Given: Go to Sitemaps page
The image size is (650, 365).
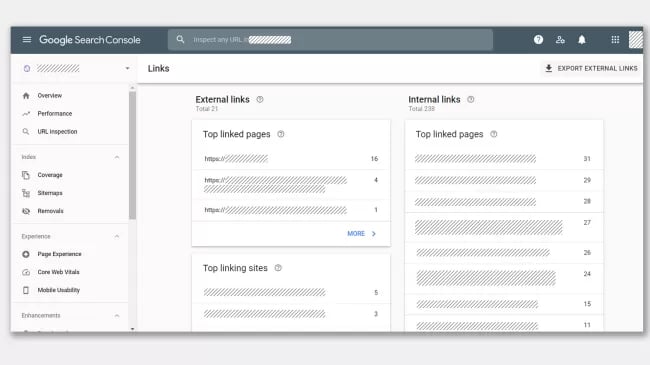Looking at the screenshot, I should pos(50,193).
